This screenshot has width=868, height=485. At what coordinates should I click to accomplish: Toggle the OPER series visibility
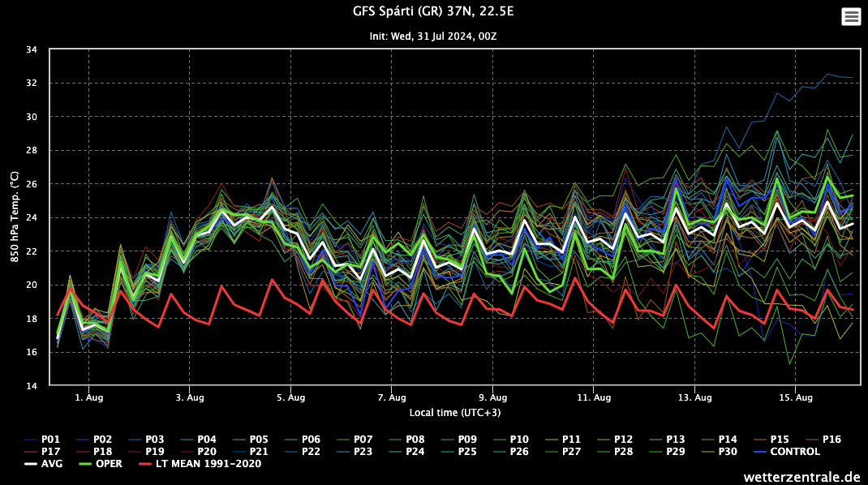pyautogui.click(x=109, y=464)
